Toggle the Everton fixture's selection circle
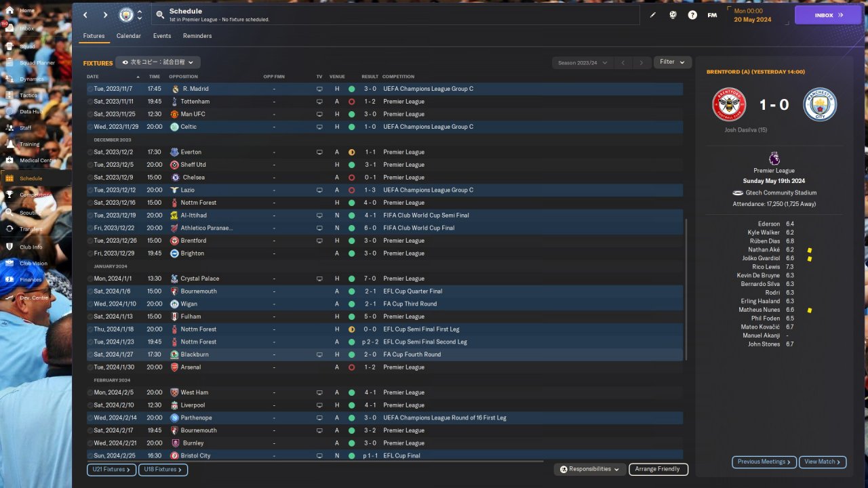Screen dimensions: 868x488 tap(90, 152)
